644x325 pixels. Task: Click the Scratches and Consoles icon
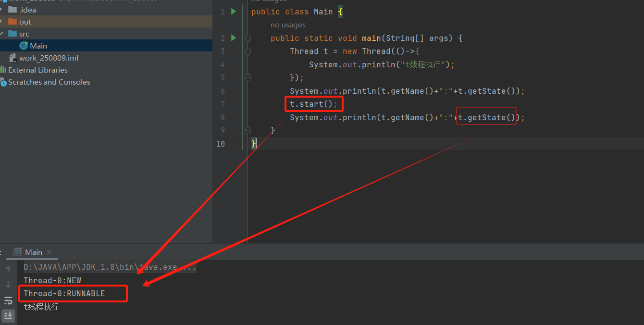coord(3,82)
